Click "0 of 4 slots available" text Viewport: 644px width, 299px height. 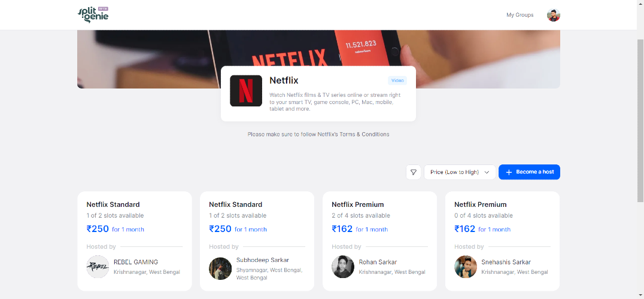click(x=484, y=216)
